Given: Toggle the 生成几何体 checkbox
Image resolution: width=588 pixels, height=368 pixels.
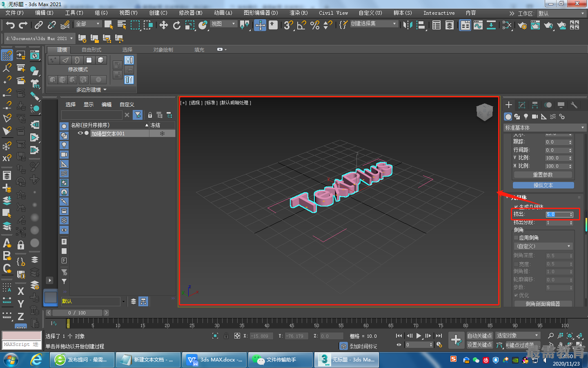Looking at the screenshot, I should (516, 206).
